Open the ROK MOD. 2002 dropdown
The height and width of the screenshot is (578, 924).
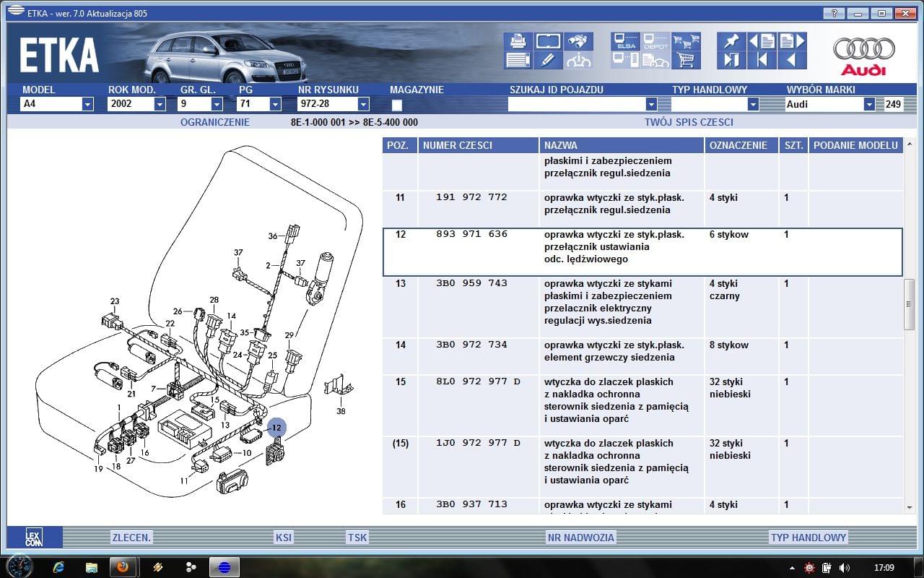160,104
